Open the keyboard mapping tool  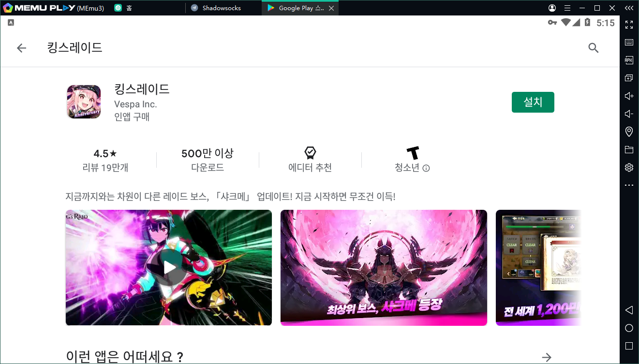[629, 42]
